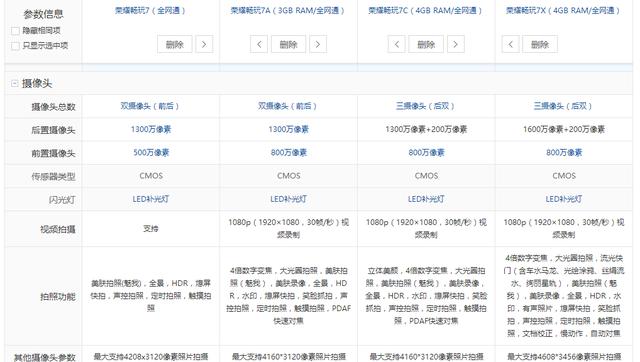640x362 pixels.
Task: Select the 视频拍摄 row label
Action: [58, 229]
